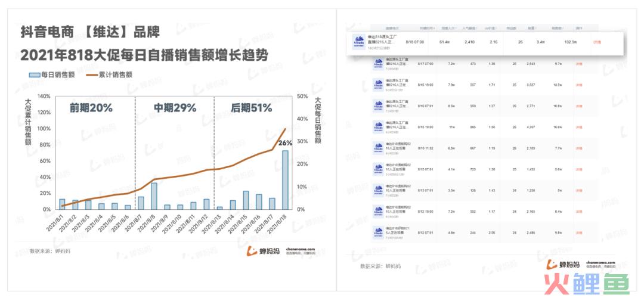This screenshot has width=644, height=298.
Task: Click the 累计销售额 orange legend line
Action: (92, 74)
